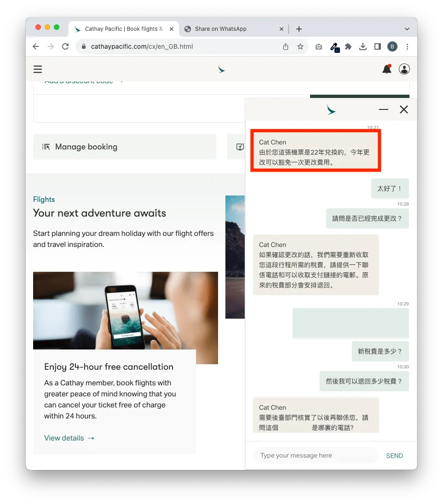Close the Cathay Pacific tab
The height and width of the screenshot is (504, 443).
pyautogui.click(x=172, y=29)
